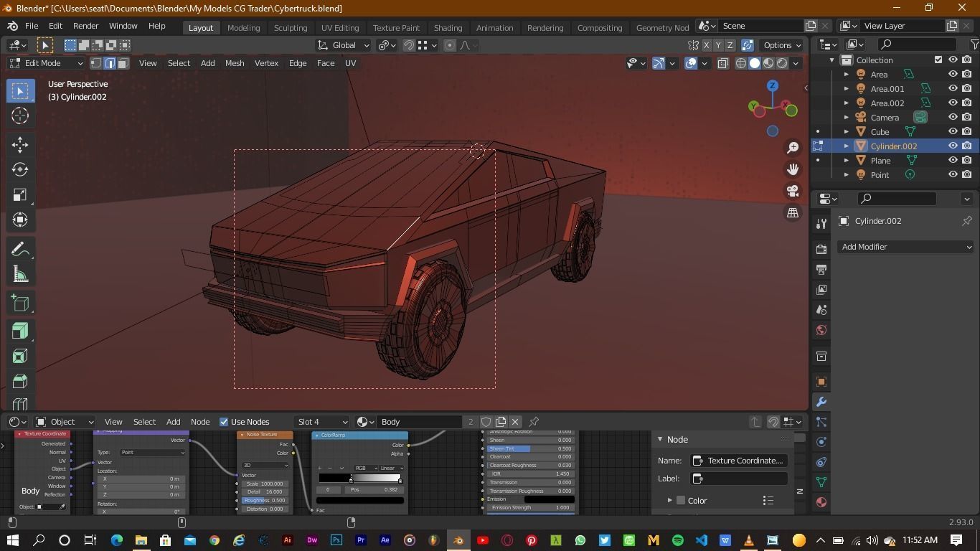Open the viewport shading options dropdown

point(796,63)
